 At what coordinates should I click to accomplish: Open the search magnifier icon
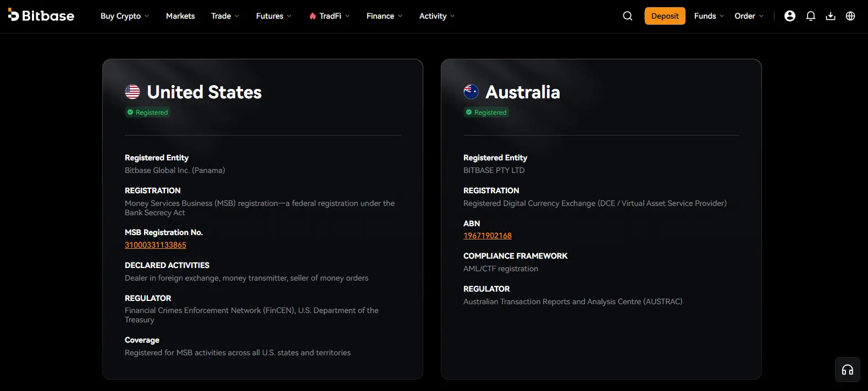[x=628, y=16]
